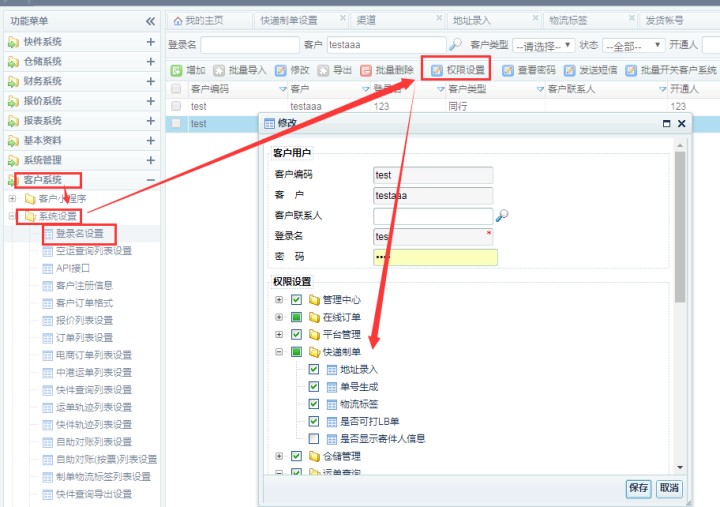Click the 仓储系统 menu icon
This screenshot has width=720, height=507.
point(13,62)
